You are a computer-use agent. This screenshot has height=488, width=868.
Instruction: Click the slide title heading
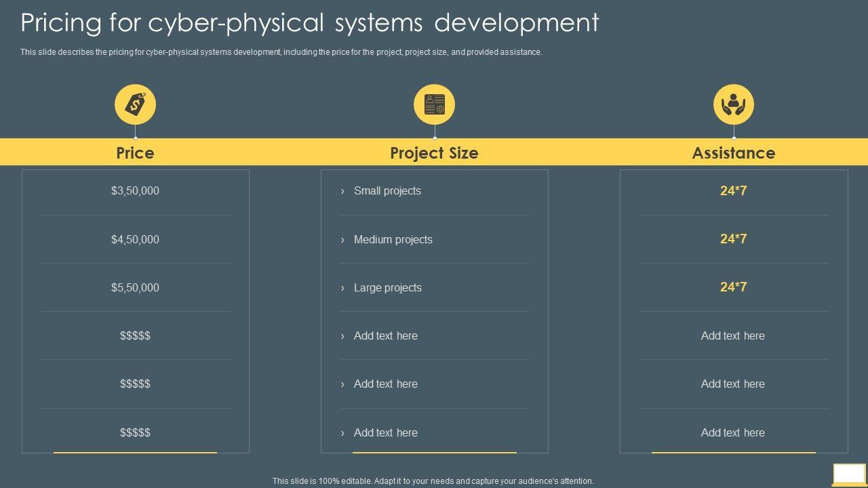pos(310,22)
